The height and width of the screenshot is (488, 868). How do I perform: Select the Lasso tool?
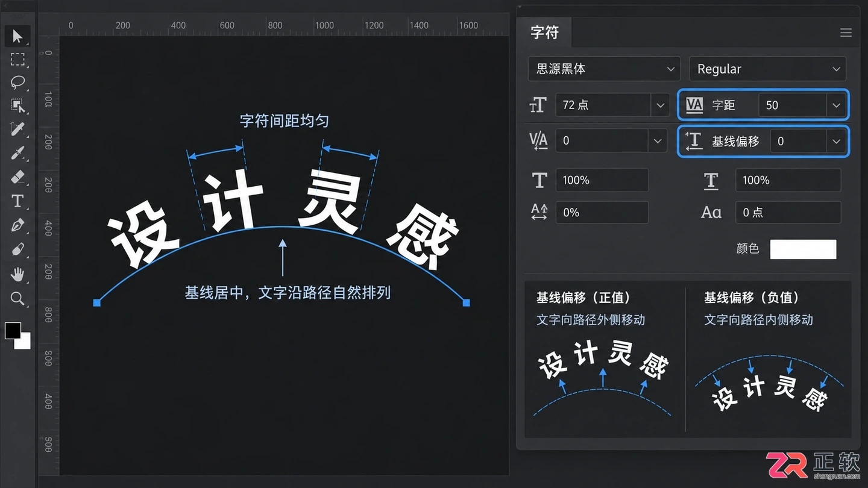click(x=17, y=82)
